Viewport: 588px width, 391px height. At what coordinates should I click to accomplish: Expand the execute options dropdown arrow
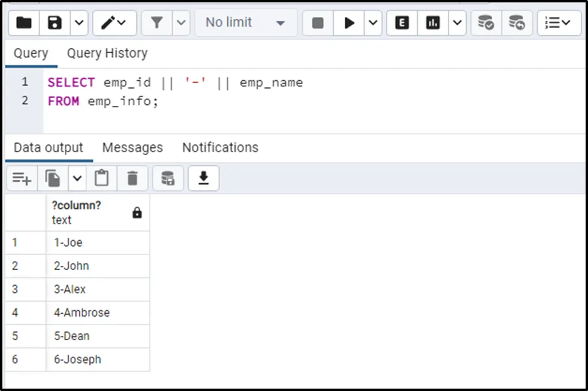[x=373, y=23]
